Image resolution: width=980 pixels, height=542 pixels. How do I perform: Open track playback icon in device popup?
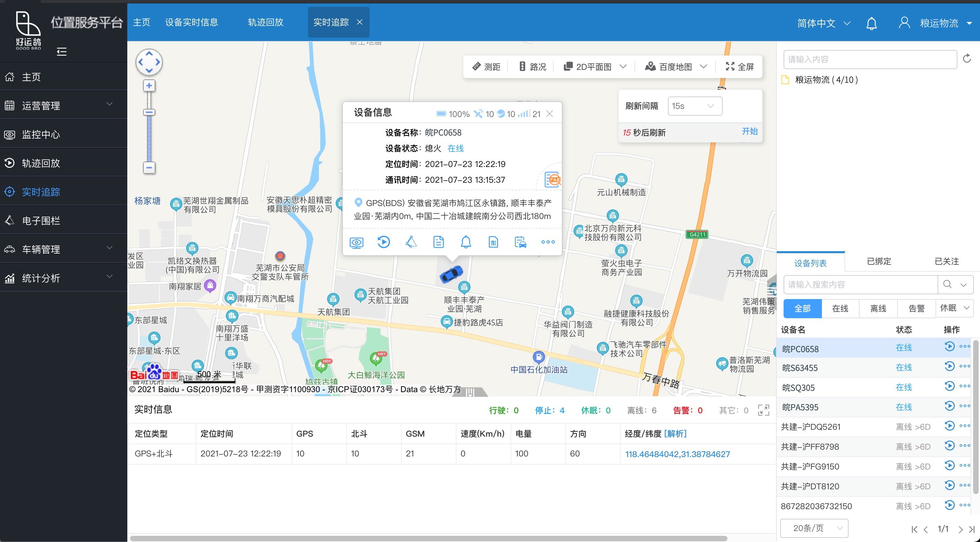click(x=384, y=242)
